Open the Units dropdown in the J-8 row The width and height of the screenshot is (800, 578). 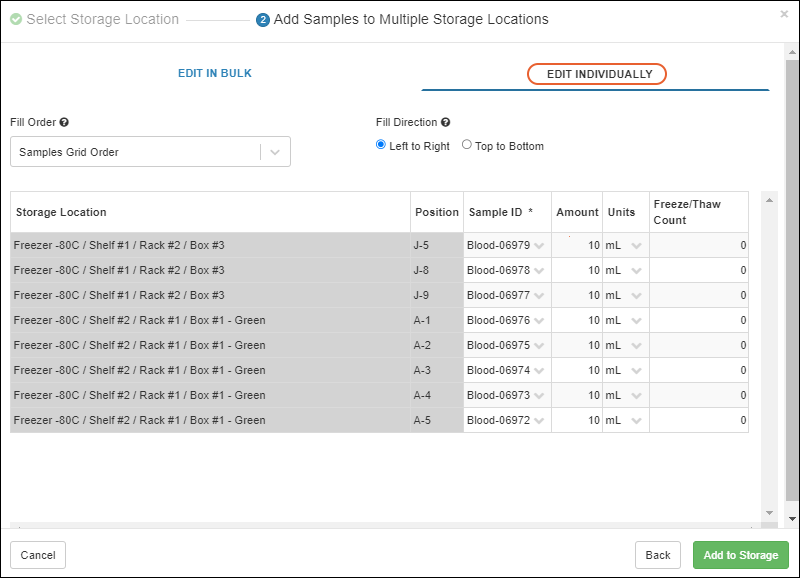click(x=636, y=271)
